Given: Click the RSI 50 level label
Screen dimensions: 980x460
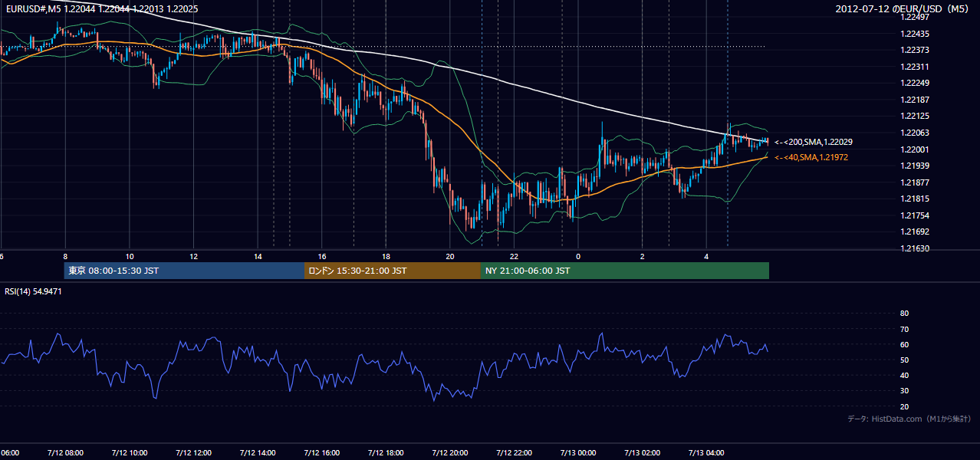Looking at the screenshot, I should [x=904, y=360].
